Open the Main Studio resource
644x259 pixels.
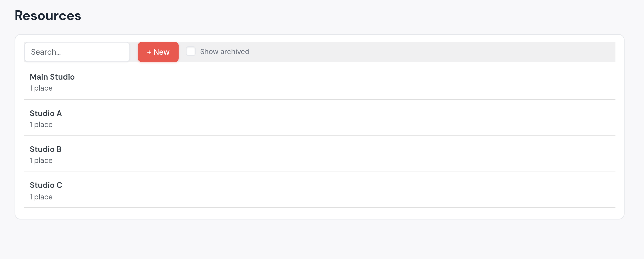[x=320, y=82]
